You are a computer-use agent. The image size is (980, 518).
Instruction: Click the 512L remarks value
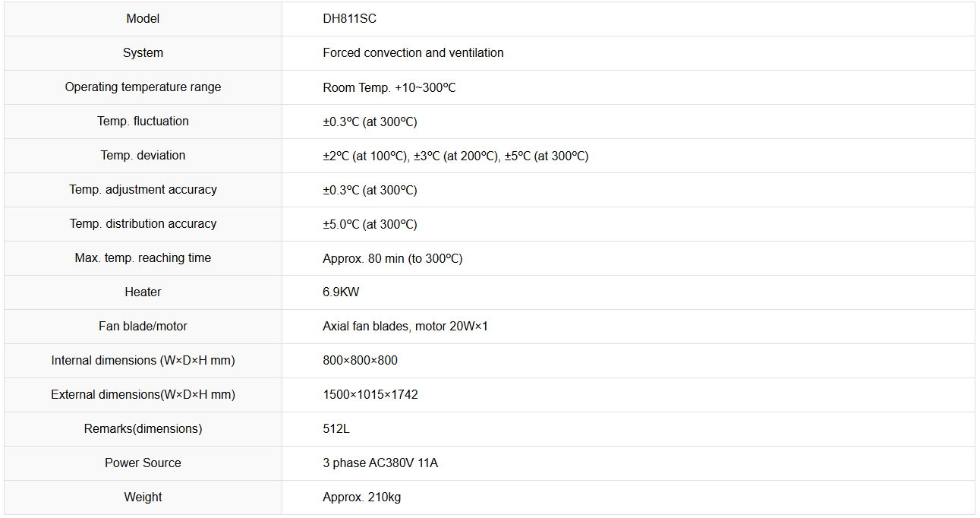click(x=336, y=429)
